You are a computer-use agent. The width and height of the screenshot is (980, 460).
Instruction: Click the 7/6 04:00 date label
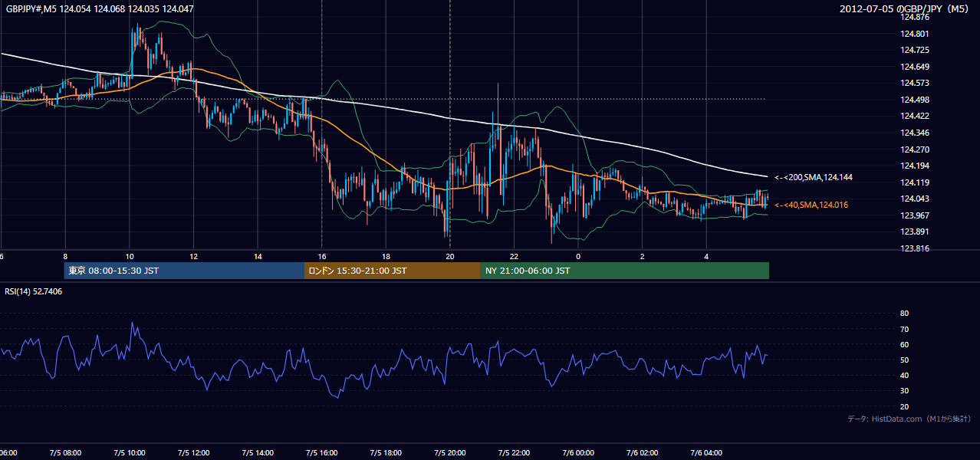(x=706, y=453)
